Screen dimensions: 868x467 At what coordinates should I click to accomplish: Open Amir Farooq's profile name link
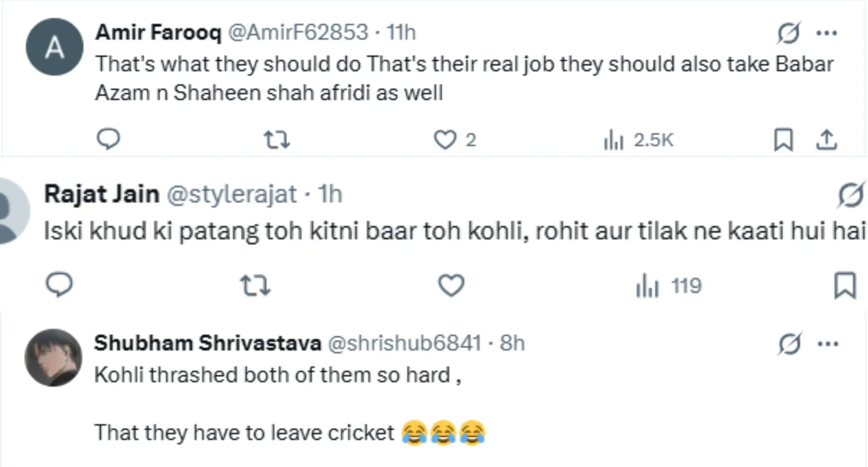(x=158, y=32)
